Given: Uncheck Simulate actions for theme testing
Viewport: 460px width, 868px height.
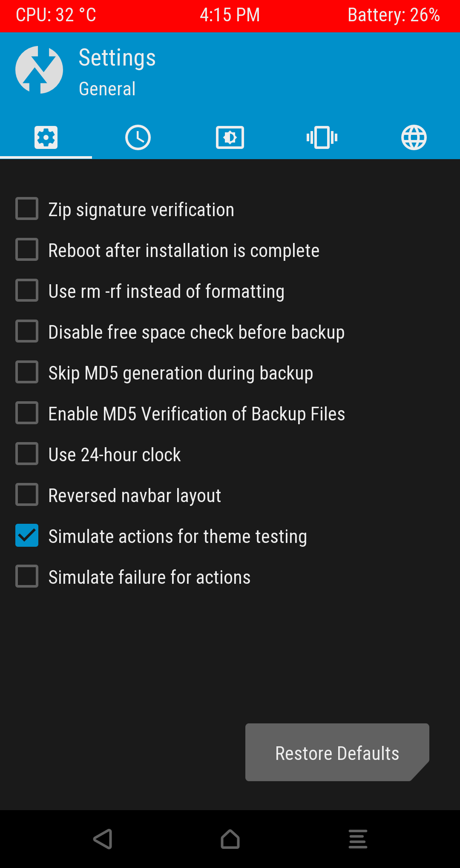Looking at the screenshot, I should (27, 535).
